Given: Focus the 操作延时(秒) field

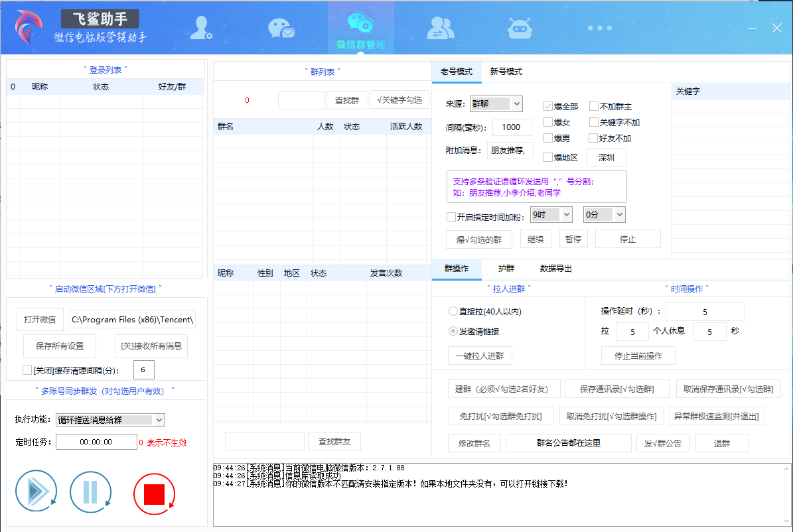Looking at the screenshot, I should click(705, 312).
